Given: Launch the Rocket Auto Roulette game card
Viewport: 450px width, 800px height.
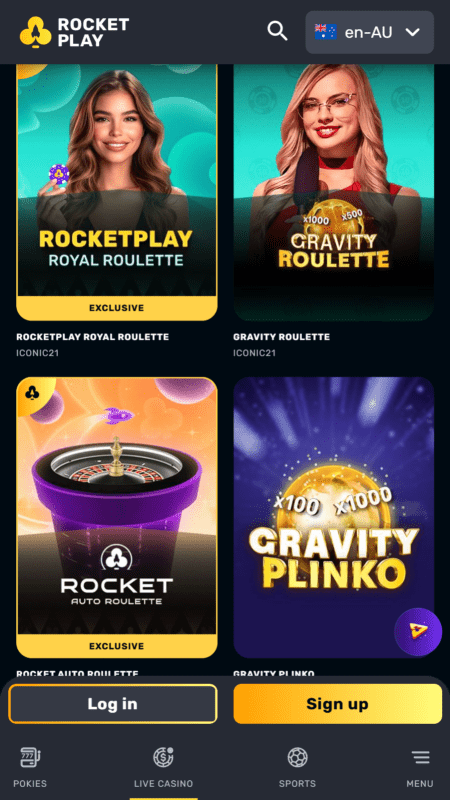Looking at the screenshot, I should coord(117,517).
